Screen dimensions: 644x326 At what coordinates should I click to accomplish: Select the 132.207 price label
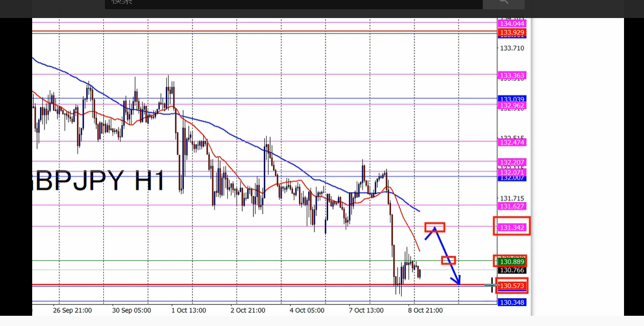click(x=512, y=162)
